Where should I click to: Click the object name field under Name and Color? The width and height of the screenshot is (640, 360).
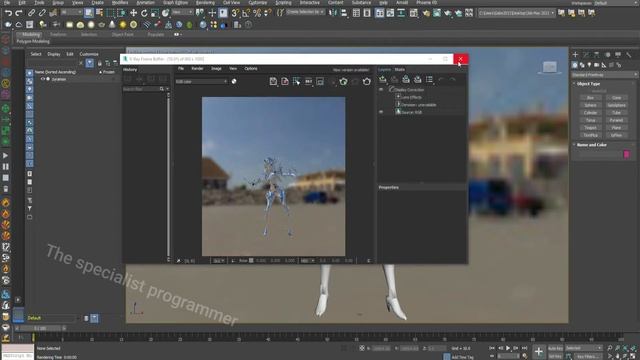(x=600, y=154)
